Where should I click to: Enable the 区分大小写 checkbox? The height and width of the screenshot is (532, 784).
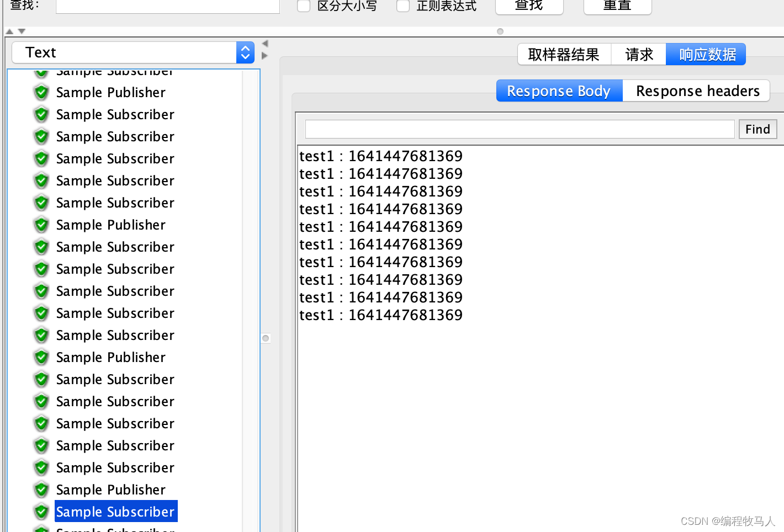click(304, 6)
